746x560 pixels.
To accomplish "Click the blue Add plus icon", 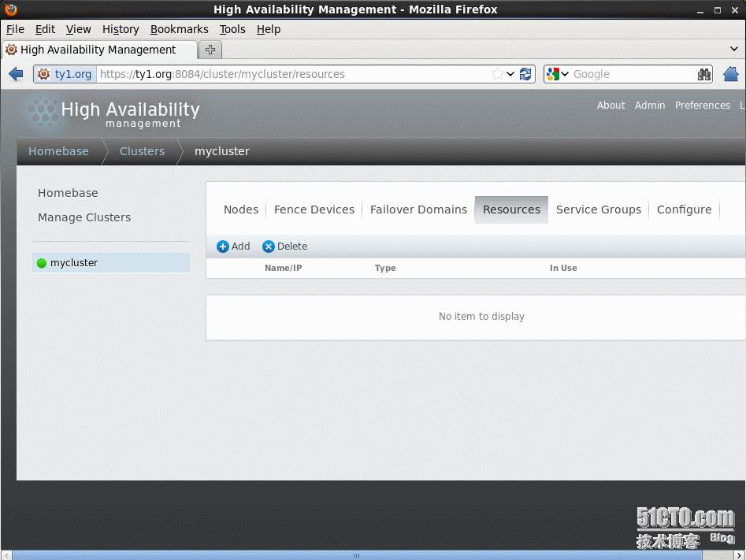I will click(x=223, y=247).
